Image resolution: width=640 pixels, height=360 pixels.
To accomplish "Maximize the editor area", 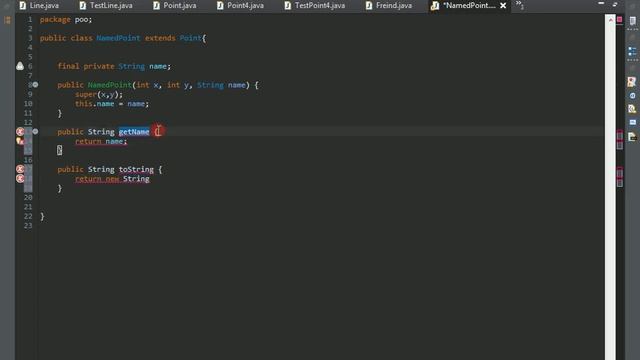I will pos(615,4).
